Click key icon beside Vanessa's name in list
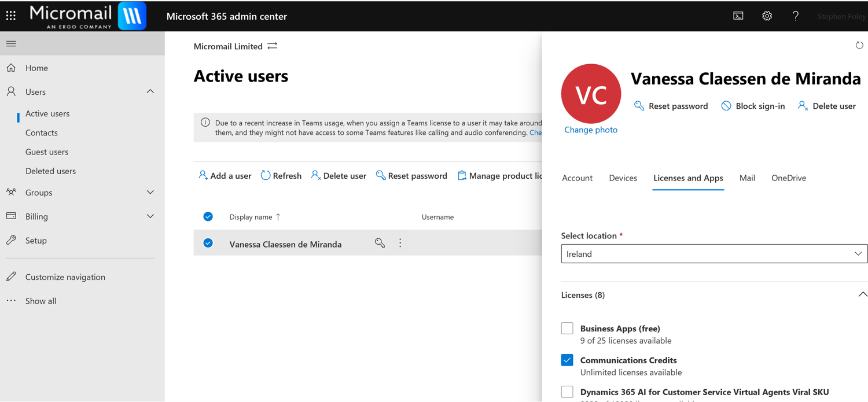Screen dimensions: 868x402 pyautogui.click(x=380, y=244)
